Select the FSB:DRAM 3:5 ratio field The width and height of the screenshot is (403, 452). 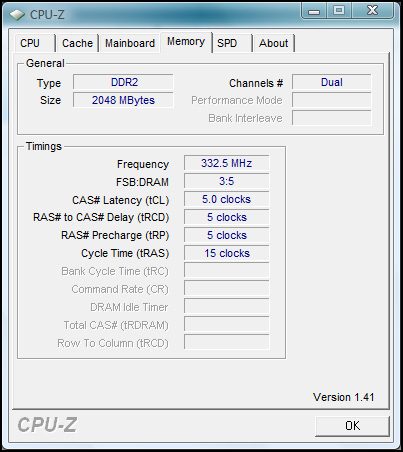[227, 181]
